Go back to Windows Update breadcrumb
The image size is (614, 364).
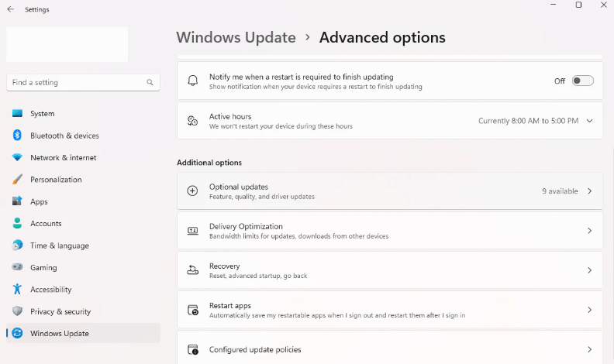pos(236,37)
